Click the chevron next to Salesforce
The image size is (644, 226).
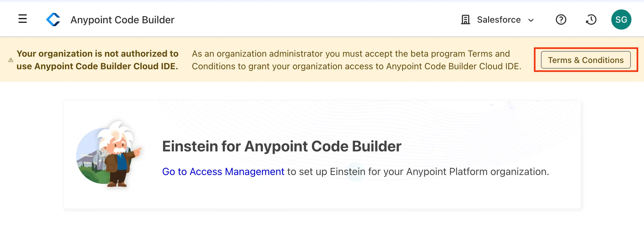click(531, 20)
